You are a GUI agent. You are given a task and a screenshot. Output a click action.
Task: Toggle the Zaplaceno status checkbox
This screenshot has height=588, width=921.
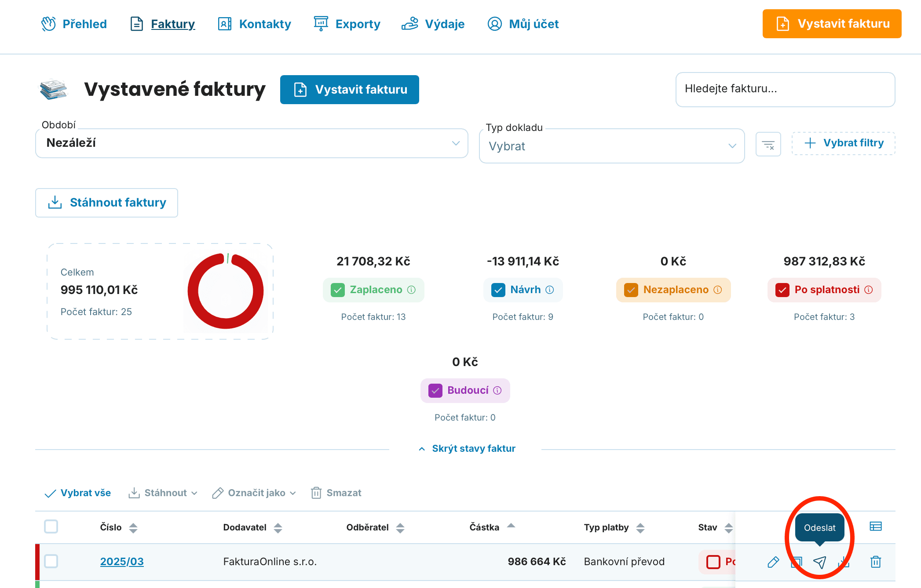(338, 290)
